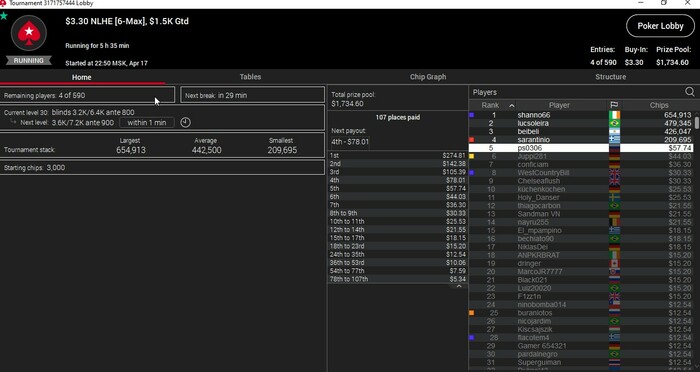
Task: Select player El_mpampino row
Action: click(x=581, y=230)
